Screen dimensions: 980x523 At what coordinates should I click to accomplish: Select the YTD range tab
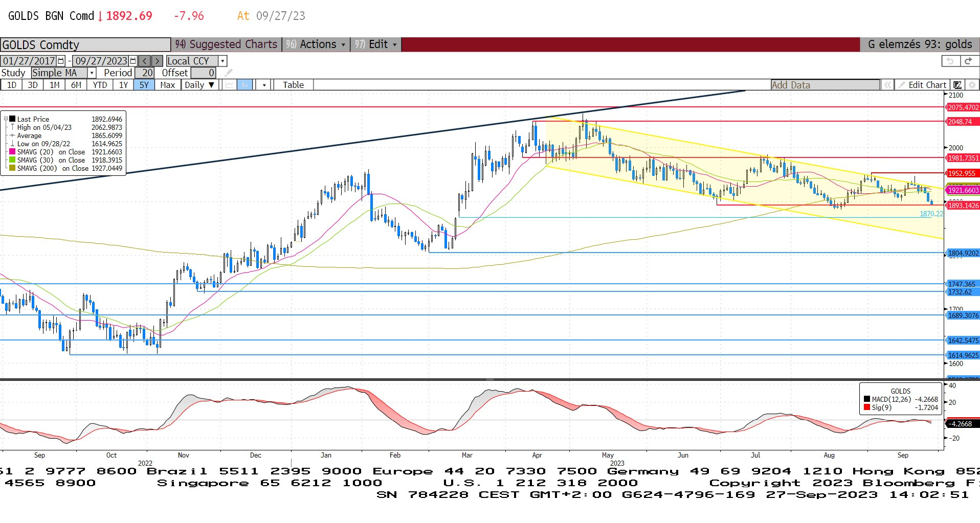pyautogui.click(x=100, y=85)
